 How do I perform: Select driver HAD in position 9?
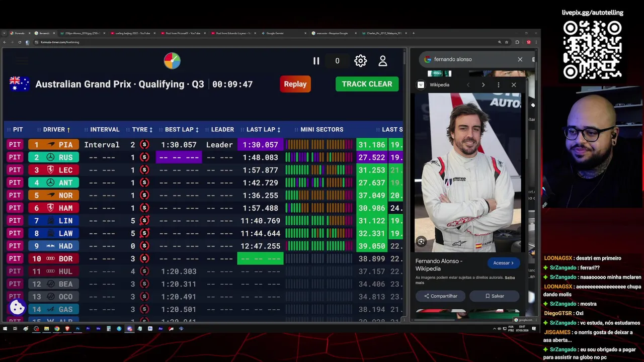point(53,246)
